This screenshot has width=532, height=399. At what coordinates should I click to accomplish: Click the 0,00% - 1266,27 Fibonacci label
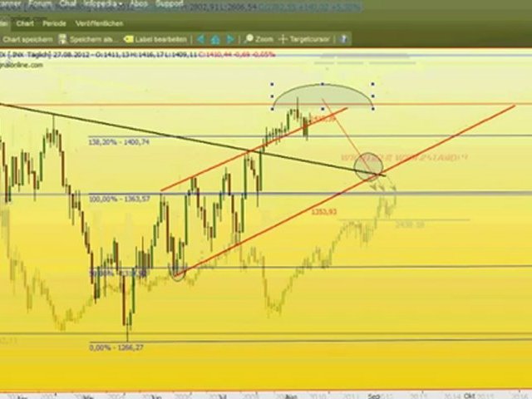[116, 347]
